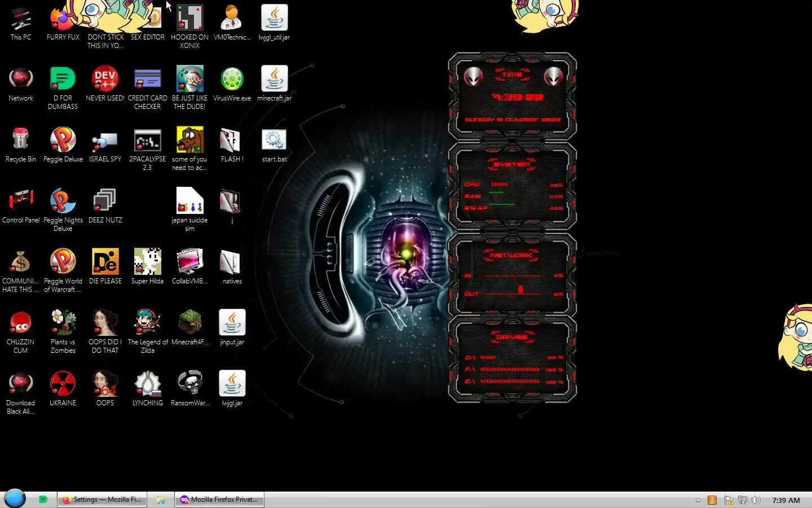The image size is (812, 508).
Task: Click the network IN meter
Action: click(514, 276)
